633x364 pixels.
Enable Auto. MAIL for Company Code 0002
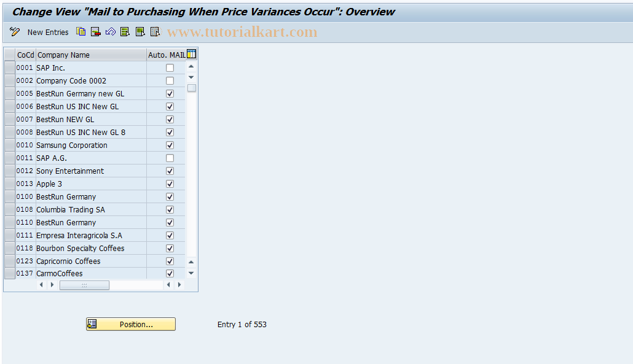pos(170,80)
